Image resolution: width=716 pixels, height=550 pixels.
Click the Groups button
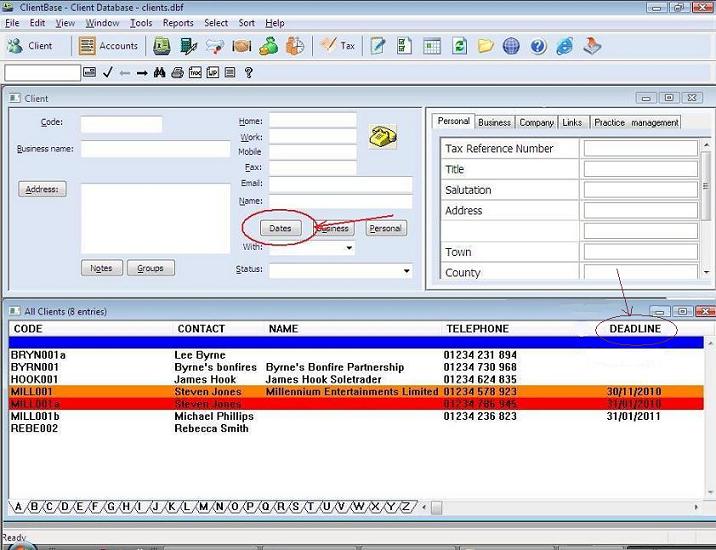(x=150, y=268)
